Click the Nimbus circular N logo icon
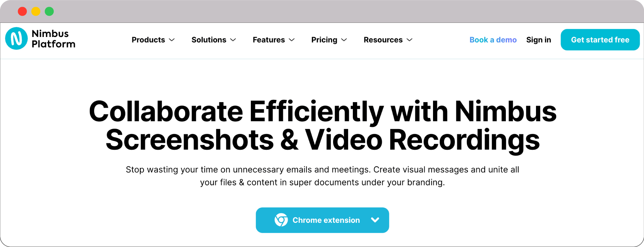This screenshot has width=644, height=247. 16,39
